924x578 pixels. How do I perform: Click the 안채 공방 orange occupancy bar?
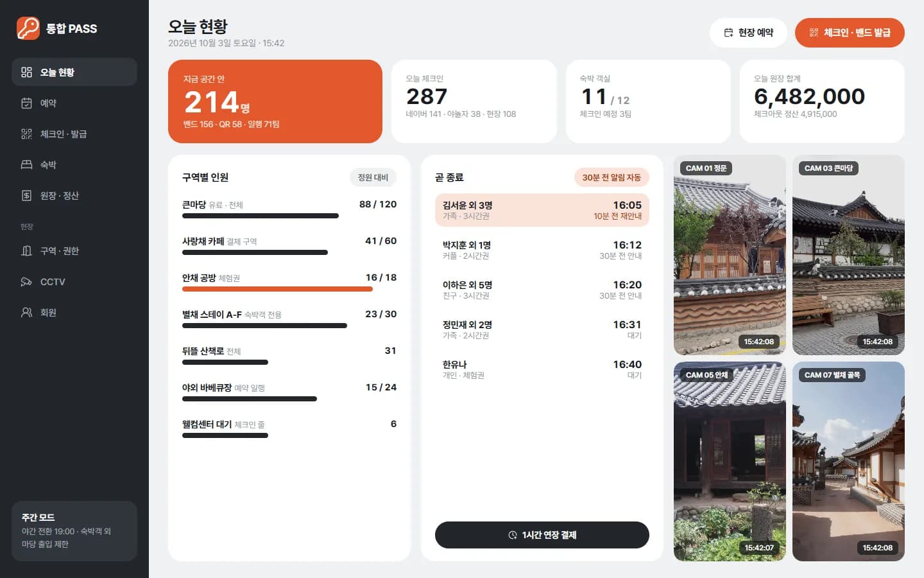click(x=277, y=289)
